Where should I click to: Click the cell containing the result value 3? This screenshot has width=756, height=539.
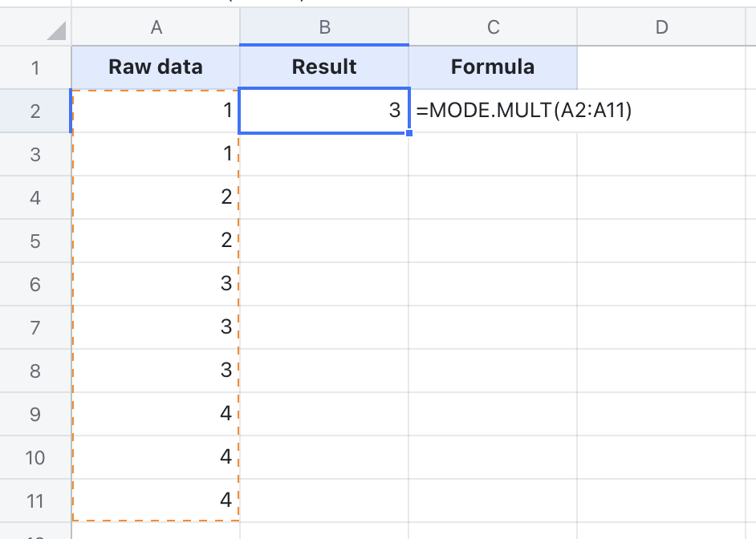[324, 110]
